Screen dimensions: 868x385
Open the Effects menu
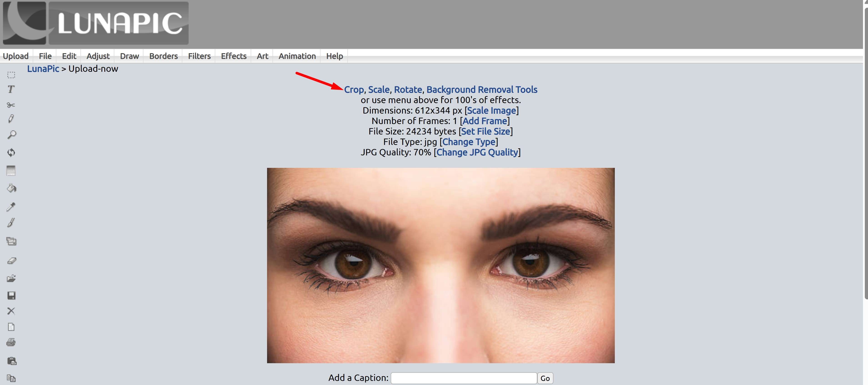pos(233,56)
